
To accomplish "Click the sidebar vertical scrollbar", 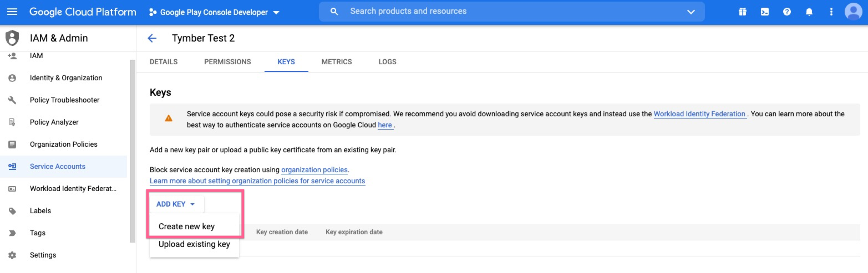I will click(132, 150).
